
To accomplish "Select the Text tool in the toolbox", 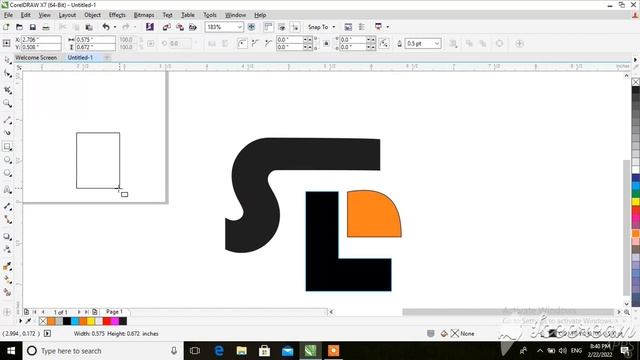I will pos(7,189).
